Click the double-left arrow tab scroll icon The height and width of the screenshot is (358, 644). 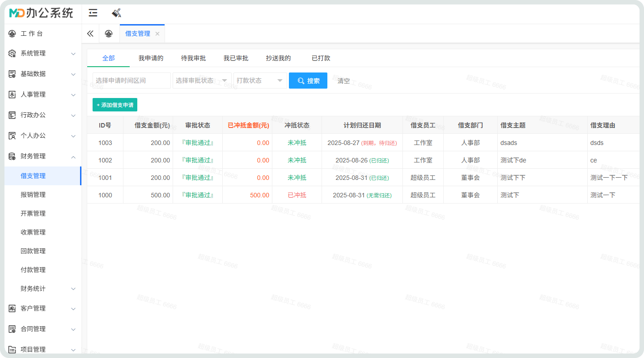click(x=90, y=34)
